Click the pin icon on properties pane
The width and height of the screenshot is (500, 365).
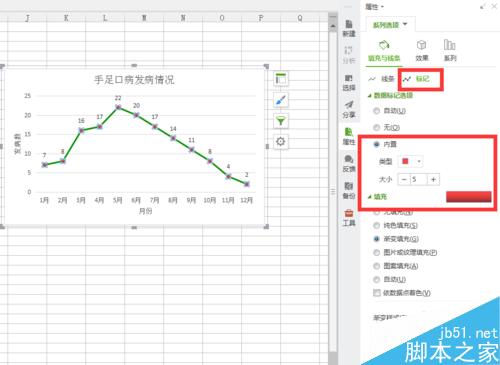(483, 7)
